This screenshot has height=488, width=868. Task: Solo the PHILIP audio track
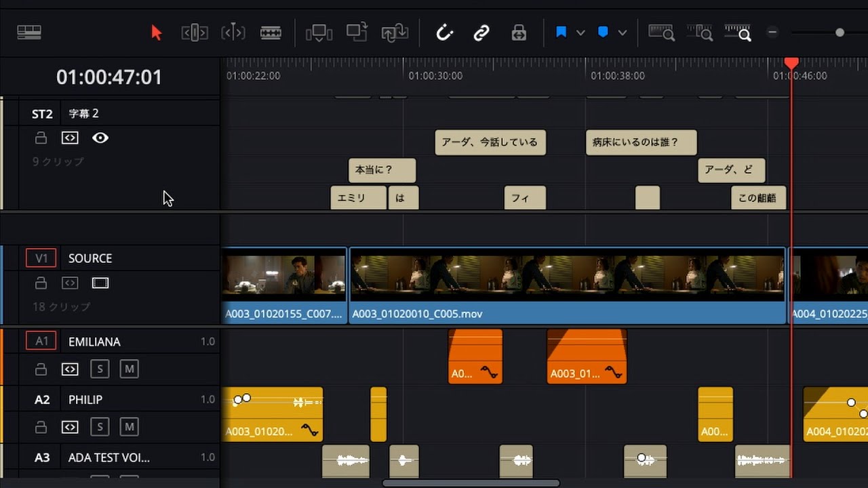point(100,427)
